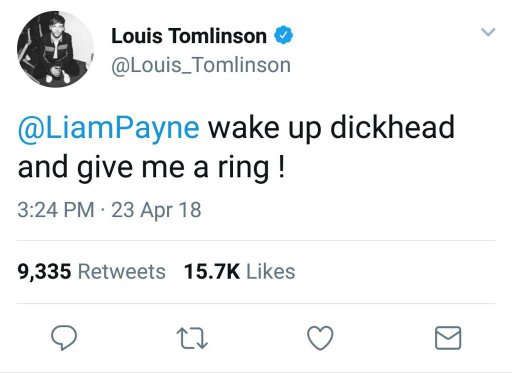
Task: Click the Louis Tomlinson display name
Action: coord(189,36)
